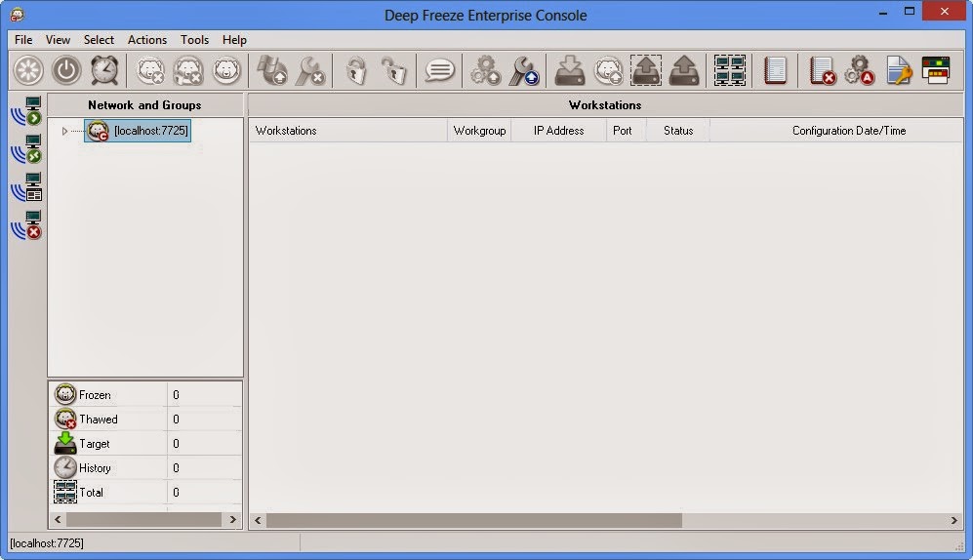Sort by the Workstations column header
This screenshot has height=560, width=973.
tap(348, 130)
